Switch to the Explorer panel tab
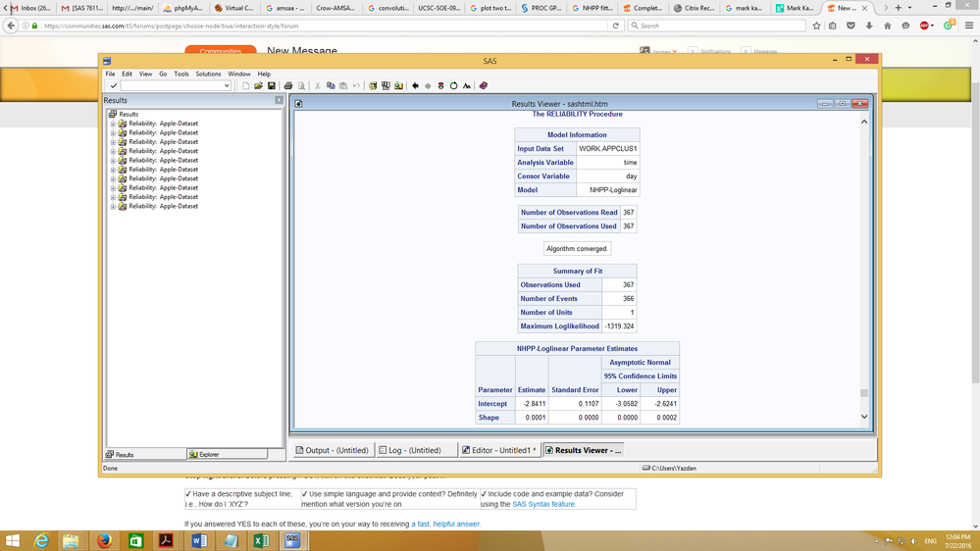980x551 pixels. 209,455
